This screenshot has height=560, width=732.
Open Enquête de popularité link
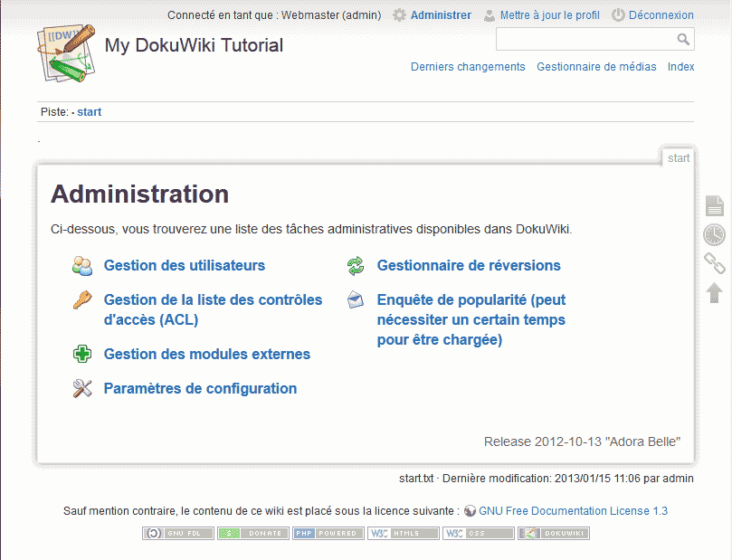point(471,319)
